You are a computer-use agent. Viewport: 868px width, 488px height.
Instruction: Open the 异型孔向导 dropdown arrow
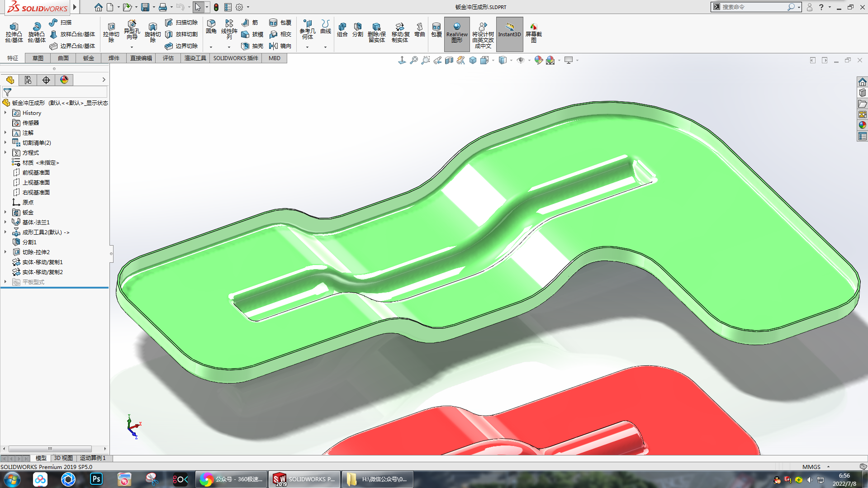[132, 47]
